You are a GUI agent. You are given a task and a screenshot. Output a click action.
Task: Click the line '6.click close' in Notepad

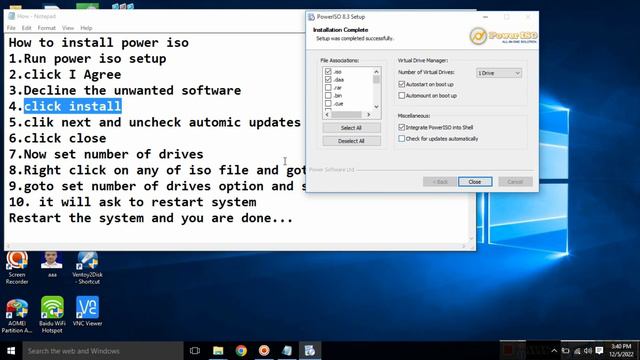(x=58, y=138)
